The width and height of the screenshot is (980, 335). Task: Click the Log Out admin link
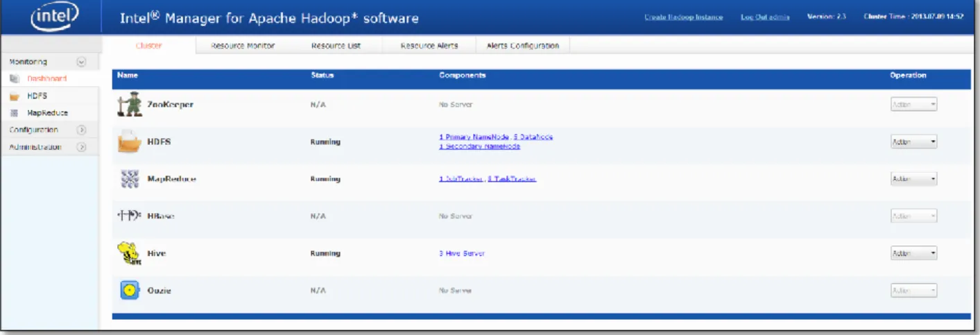pos(765,17)
